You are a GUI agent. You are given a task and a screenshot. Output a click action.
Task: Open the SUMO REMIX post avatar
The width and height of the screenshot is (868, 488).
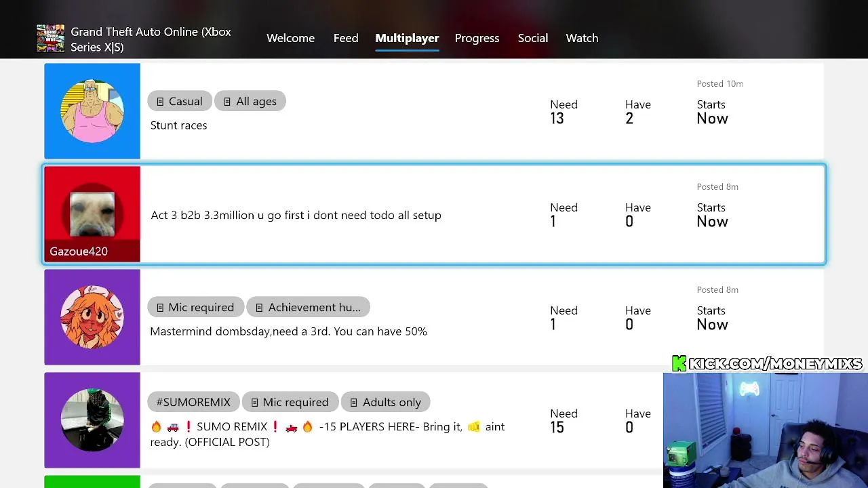[x=92, y=420]
